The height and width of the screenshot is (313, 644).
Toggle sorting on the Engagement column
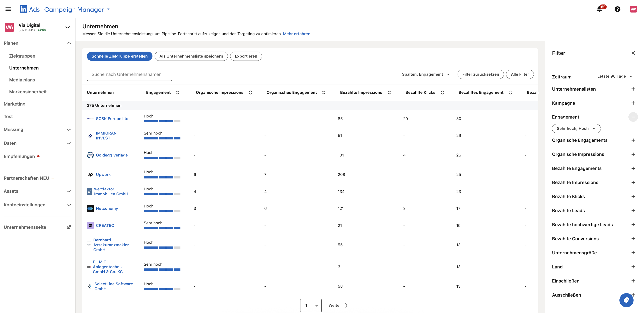(178, 92)
